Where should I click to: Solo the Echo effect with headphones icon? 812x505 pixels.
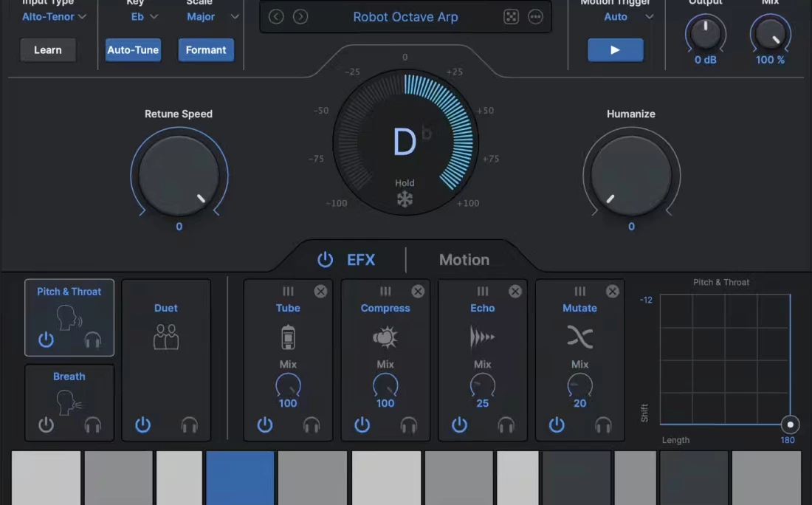pyautogui.click(x=506, y=425)
